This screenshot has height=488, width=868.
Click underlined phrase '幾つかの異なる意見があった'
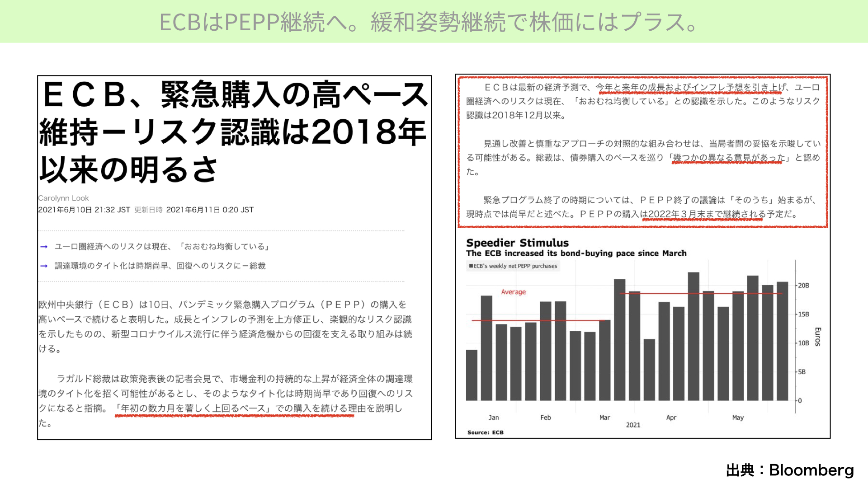729,158
